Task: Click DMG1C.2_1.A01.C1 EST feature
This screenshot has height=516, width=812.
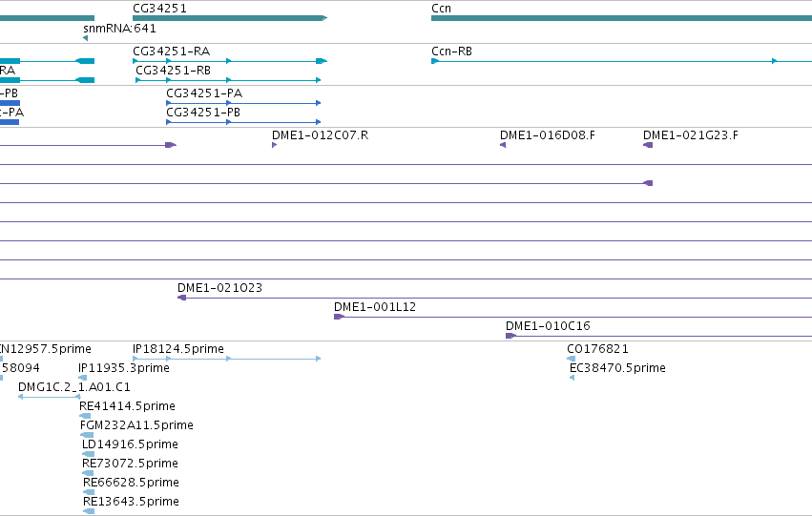Action: click(x=50, y=397)
